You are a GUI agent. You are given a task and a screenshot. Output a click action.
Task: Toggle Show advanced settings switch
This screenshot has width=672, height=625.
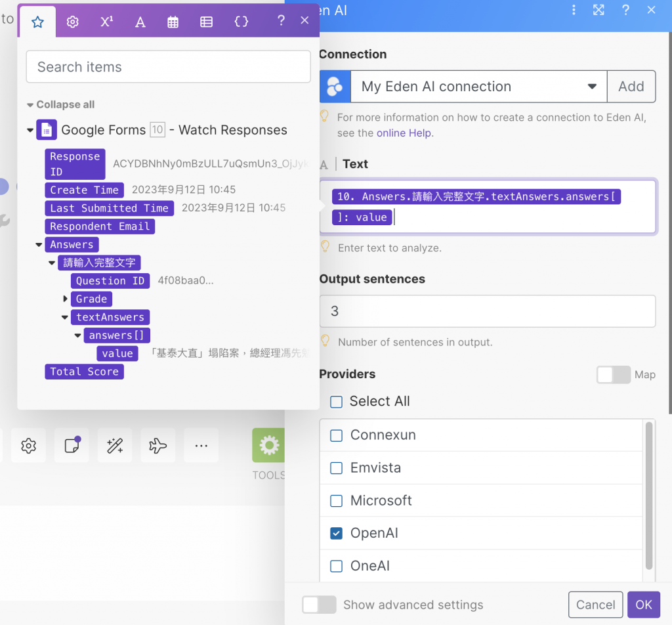pyautogui.click(x=319, y=605)
